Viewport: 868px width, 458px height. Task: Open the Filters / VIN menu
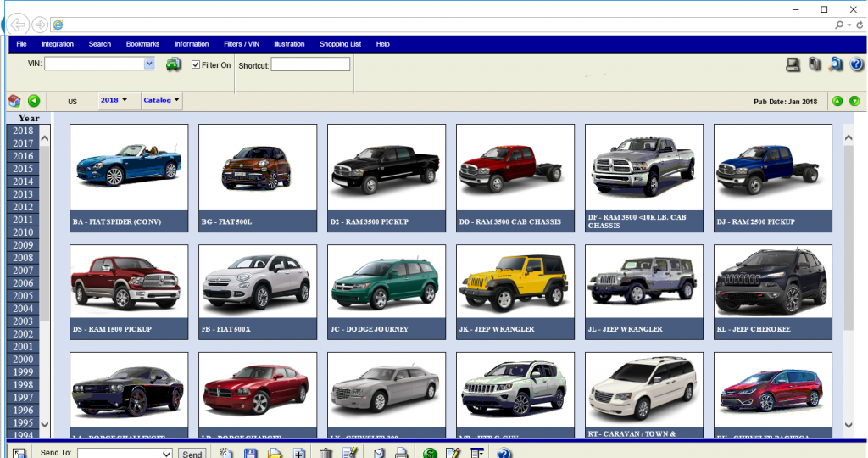pyautogui.click(x=242, y=44)
